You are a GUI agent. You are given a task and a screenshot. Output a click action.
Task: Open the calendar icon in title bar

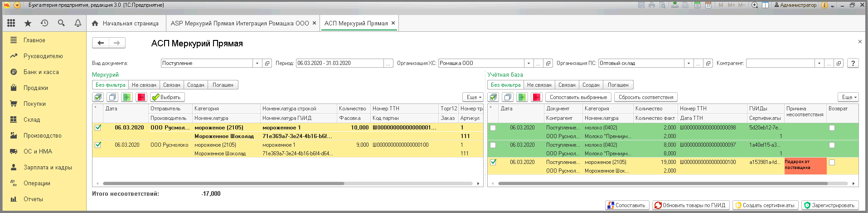click(x=708, y=5)
